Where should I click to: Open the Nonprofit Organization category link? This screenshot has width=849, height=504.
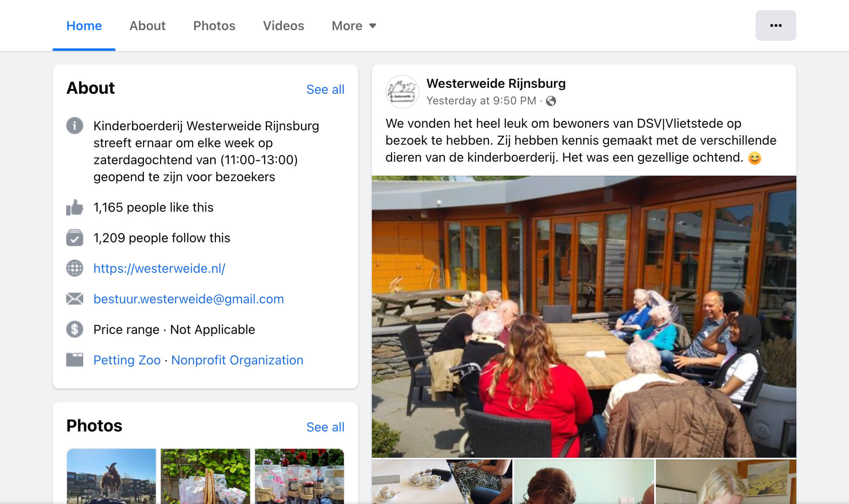pos(237,360)
